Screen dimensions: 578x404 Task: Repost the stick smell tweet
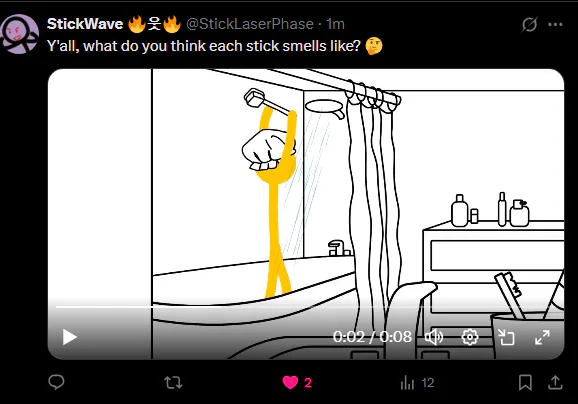pyautogui.click(x=173, y=382)
